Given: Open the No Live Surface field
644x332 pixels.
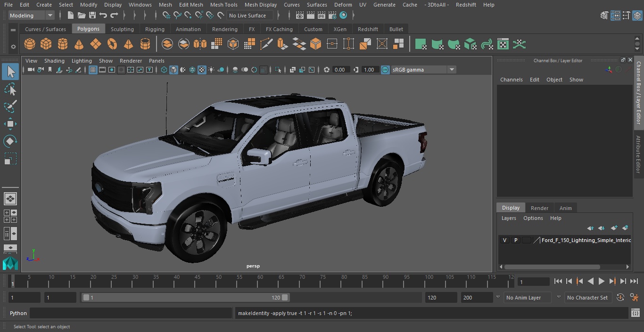Looking at the screenshot, I should pyautogui.click(x=250, y=16).
